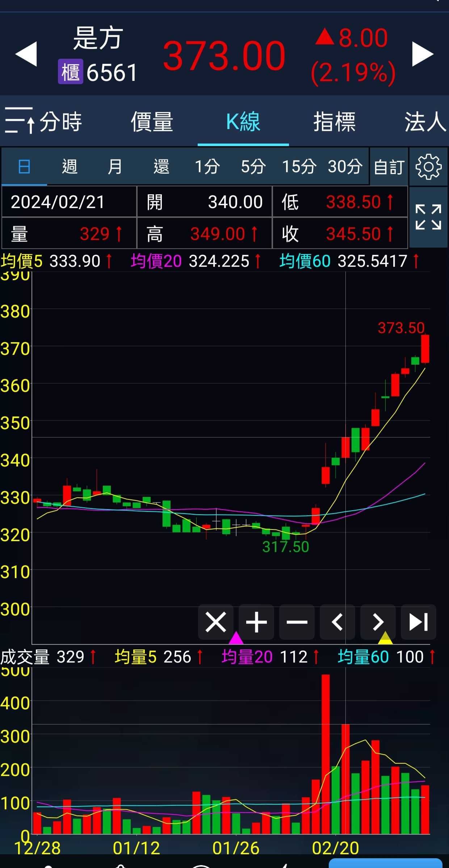Screen dimensions: 449x868
Task: Select monthly 月 period
Action: [115, 167]
